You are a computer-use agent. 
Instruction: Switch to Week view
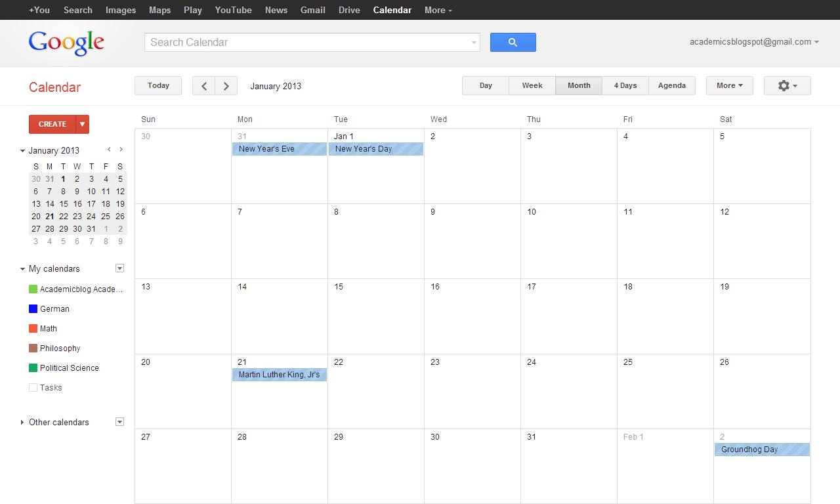pos(532,85)
